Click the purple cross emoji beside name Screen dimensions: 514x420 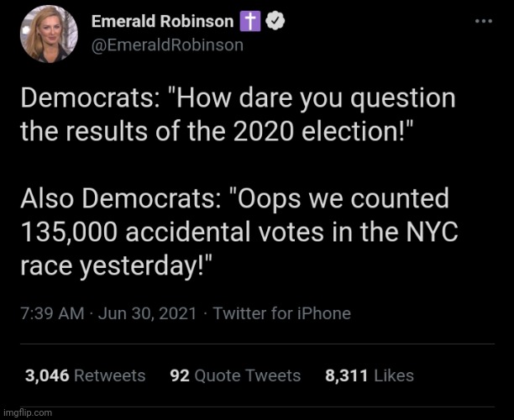pos(249,23)
